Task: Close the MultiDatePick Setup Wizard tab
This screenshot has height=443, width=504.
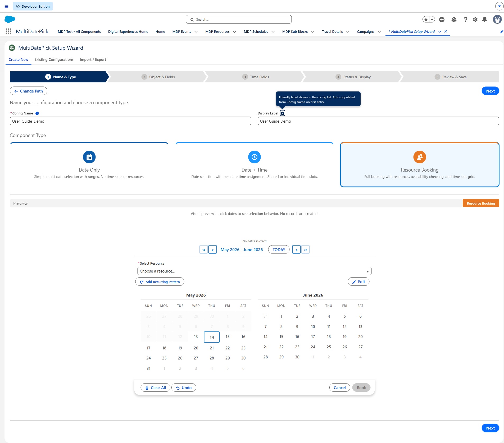Action: coord(446,31)
